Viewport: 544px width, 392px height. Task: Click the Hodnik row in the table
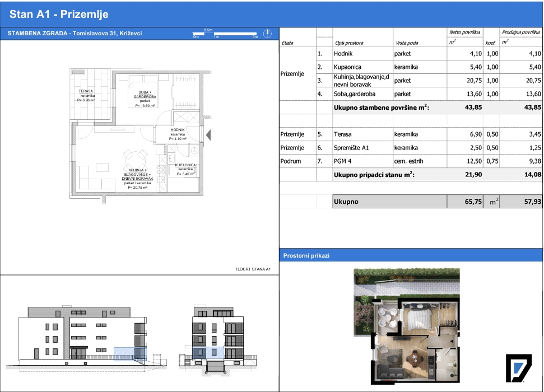point(411,54)
